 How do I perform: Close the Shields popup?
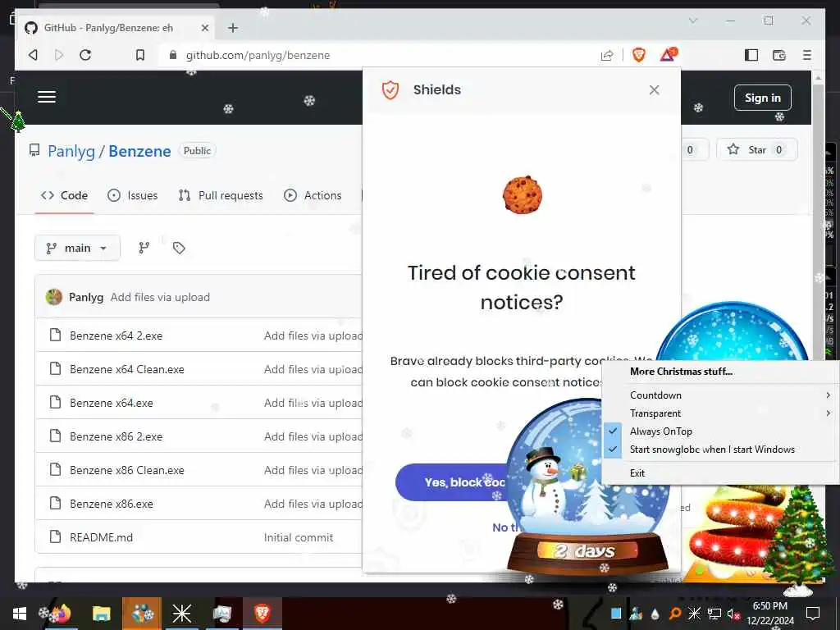coord(654,90)
